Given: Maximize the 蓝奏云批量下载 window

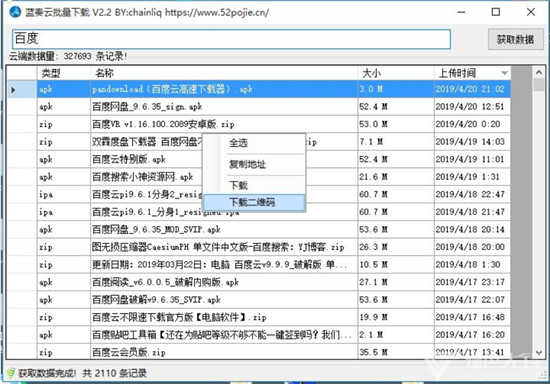Looking at the screenshot, I should [496, 12].
